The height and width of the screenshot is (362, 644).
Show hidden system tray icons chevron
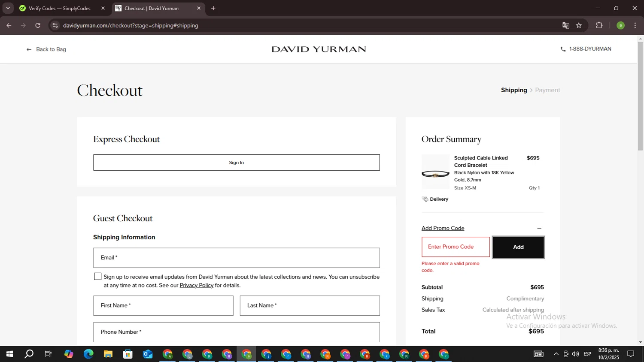556,354
